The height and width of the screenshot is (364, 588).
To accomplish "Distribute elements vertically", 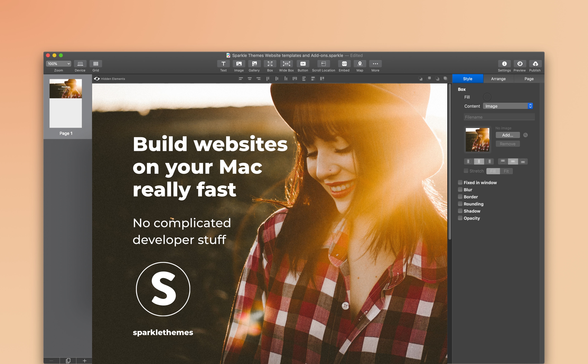I will point(304,78).
